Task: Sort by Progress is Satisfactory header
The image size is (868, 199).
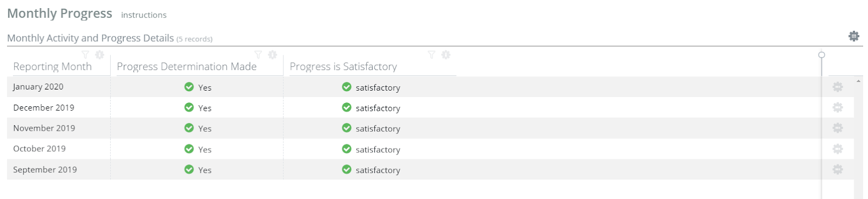Action: 343,67
